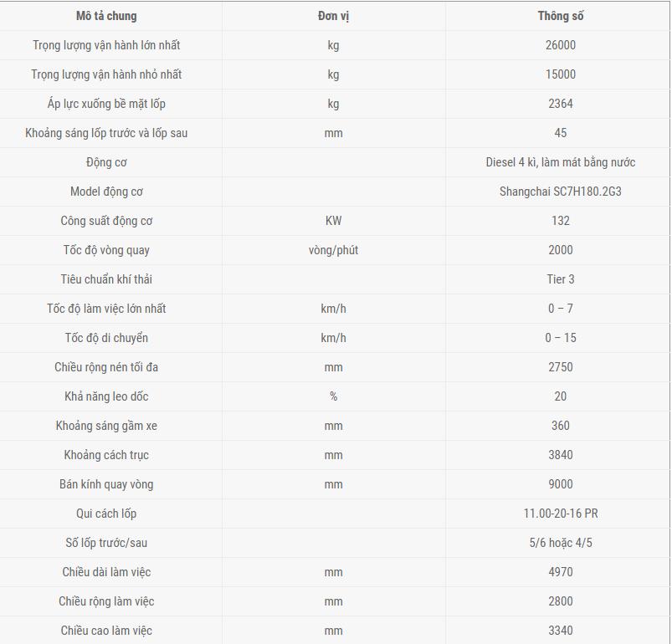
Task: Select the "Tốc độ làm việc lớn nhất" label
Action: (106, 309)
